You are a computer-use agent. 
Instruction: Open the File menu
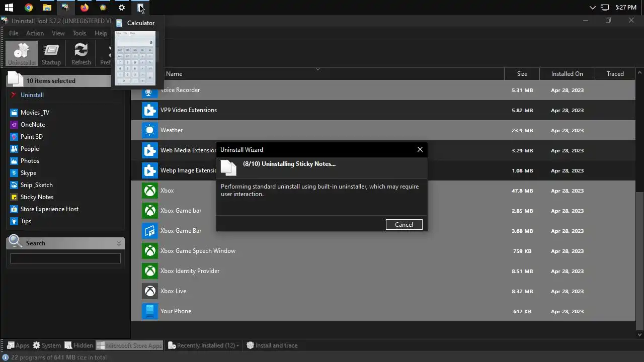click(x=14, y=33)
